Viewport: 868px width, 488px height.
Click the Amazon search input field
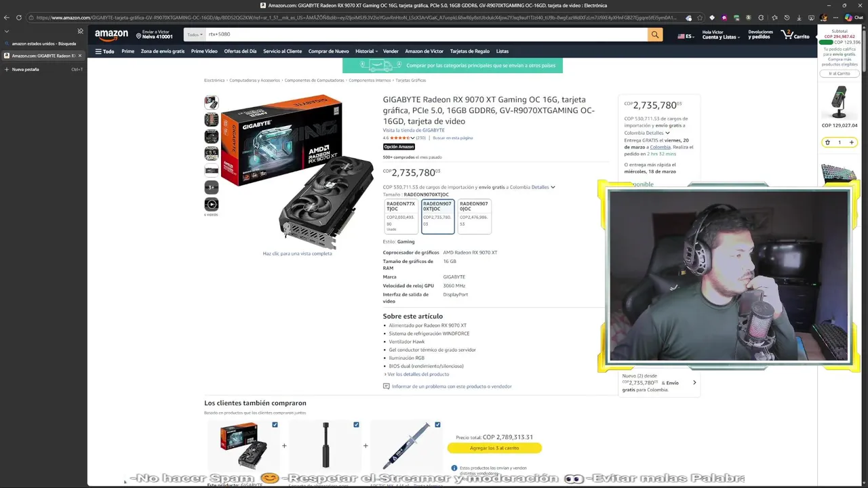(x=426, y=35)
